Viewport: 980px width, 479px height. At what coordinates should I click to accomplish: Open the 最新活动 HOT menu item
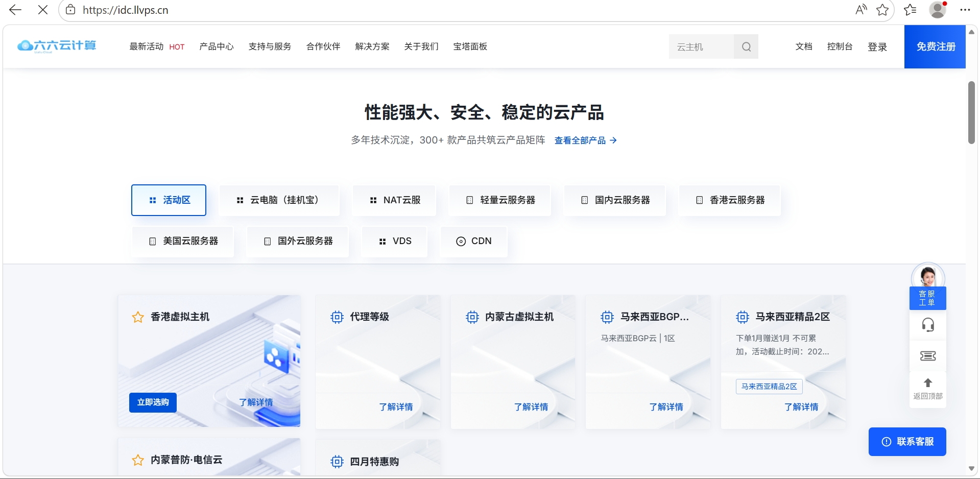pyautogui.click(x=146, y=46)
